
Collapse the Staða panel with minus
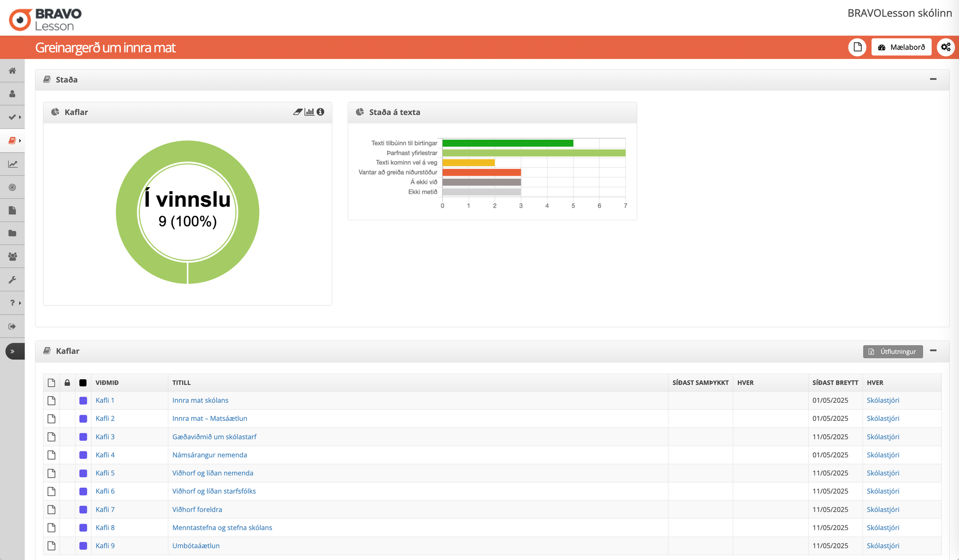click(x=933, y=79)
